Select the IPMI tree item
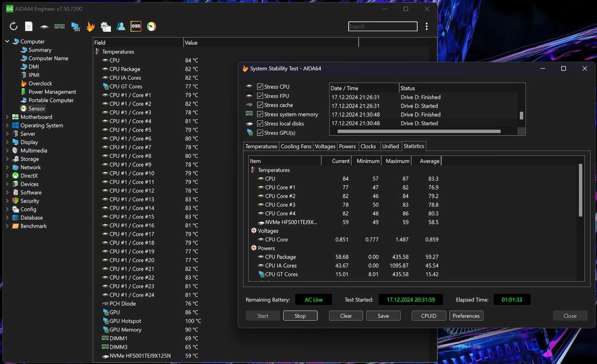 34,75
